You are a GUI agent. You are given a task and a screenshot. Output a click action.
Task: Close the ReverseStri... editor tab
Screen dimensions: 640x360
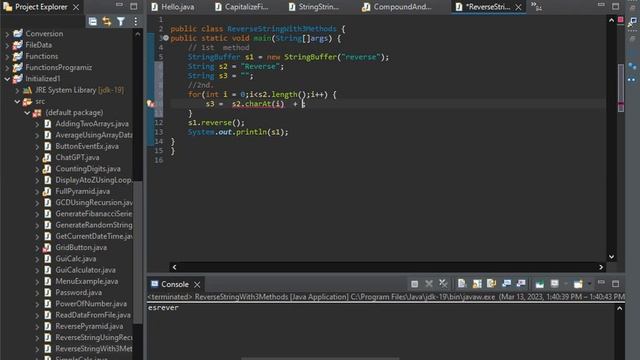[518, 7]
